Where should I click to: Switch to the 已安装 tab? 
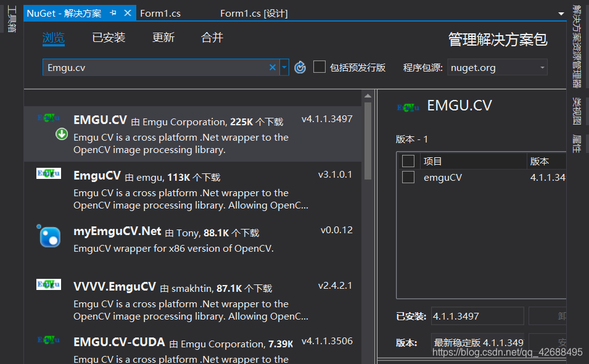click(x=109, y=38)
